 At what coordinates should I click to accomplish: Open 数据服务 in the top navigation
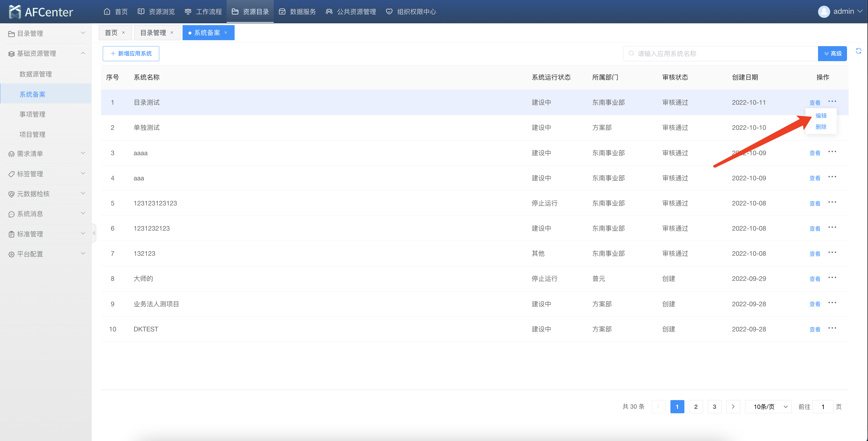(297, 12)
